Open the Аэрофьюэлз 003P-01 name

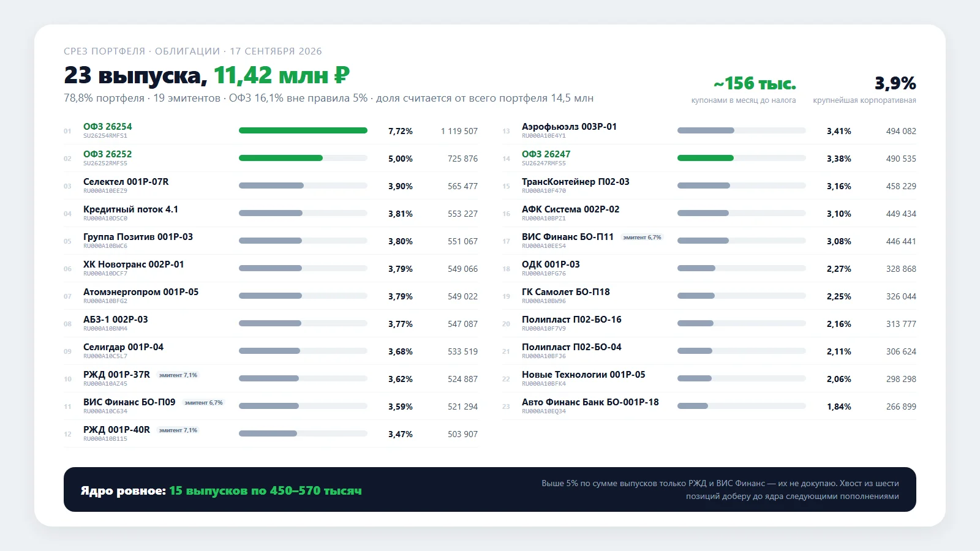(570, 127)
